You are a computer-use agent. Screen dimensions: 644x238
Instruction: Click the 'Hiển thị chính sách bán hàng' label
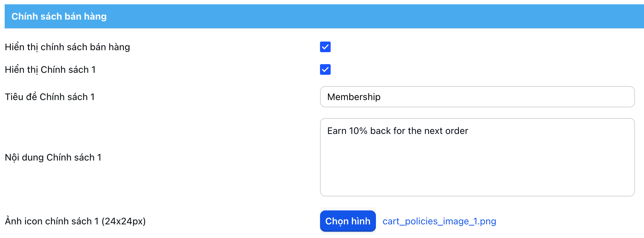coord(67,47)
